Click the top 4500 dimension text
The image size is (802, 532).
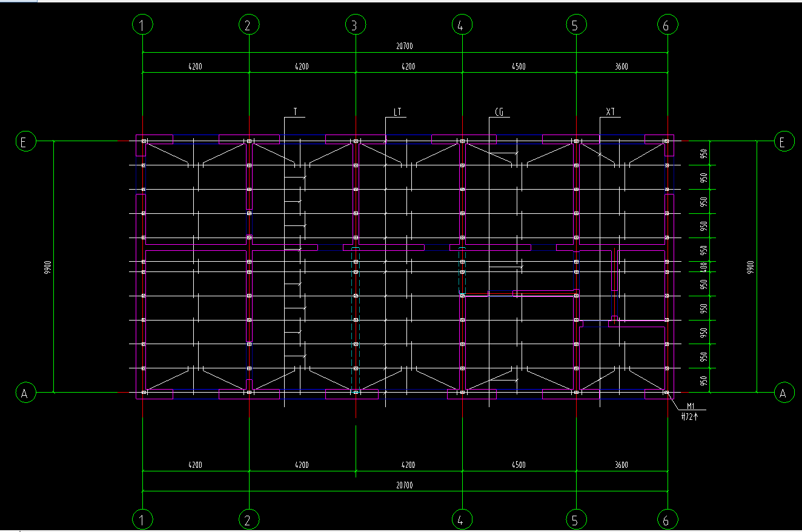[x=519, y=67]
